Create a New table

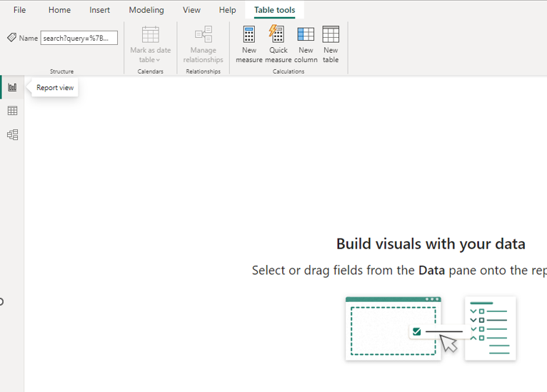(331, 45)
